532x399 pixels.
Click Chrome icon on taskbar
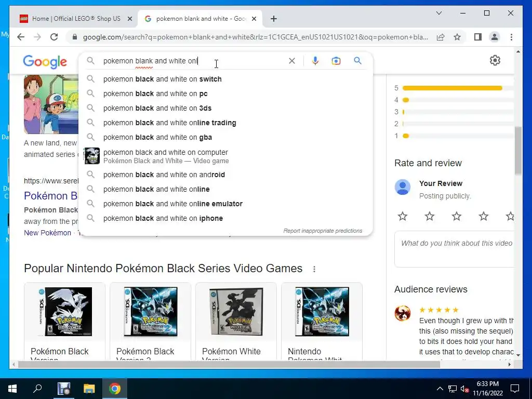pos(115,389)
